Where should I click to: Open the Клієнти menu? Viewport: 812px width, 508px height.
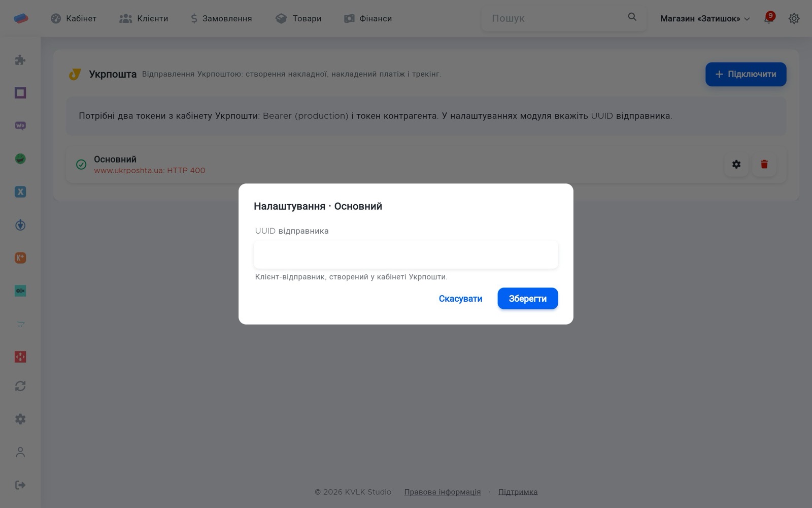point(144,19)
